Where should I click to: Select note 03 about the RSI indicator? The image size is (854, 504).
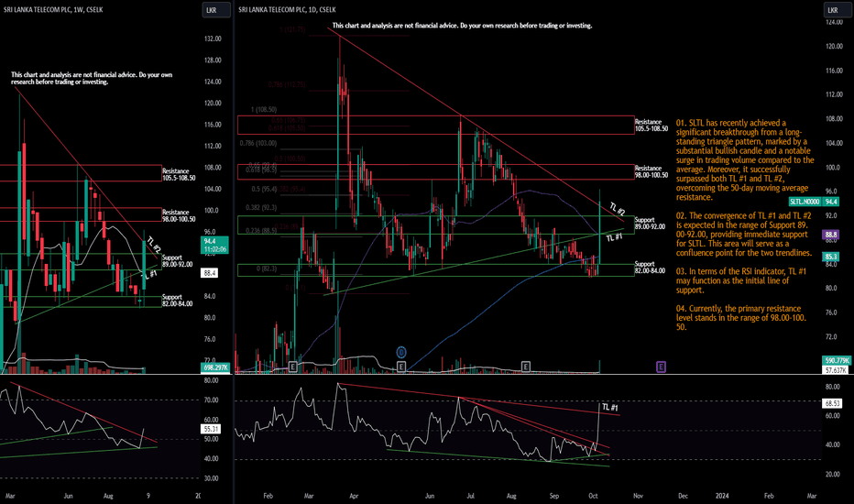[741, 280]
